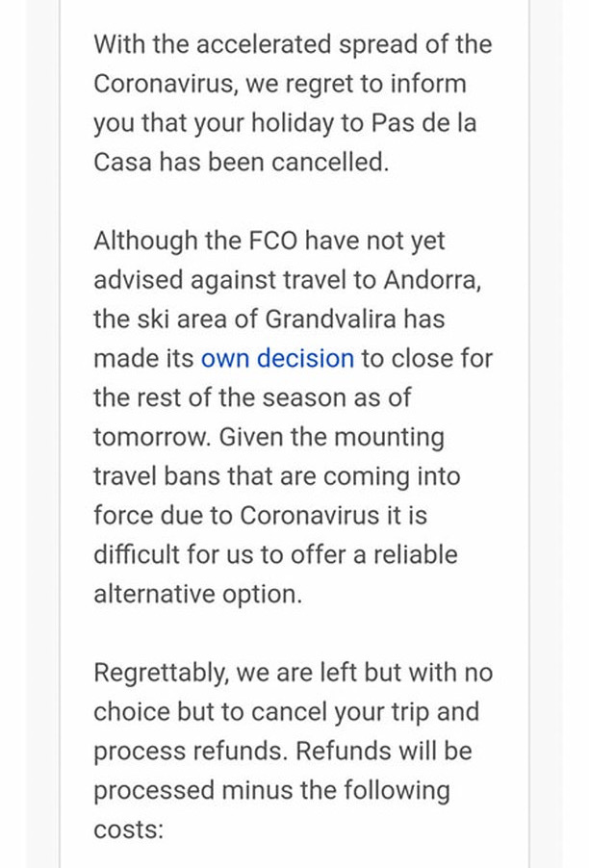Image resolution: width=589 pixels, height=868 pixels.
Task: Click the word 'Andorra,' in the email
Action: point(432,280)
